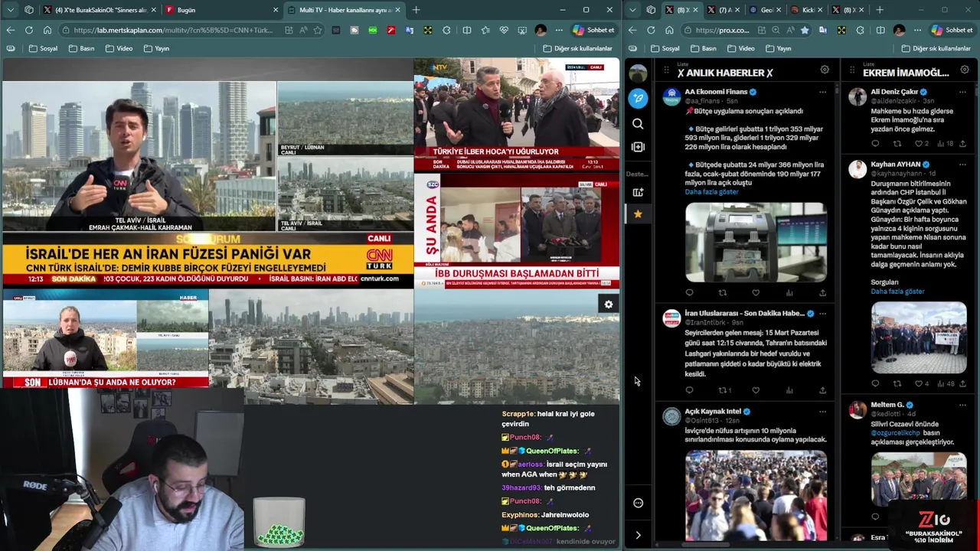Select Multi TV Haber kanalları tab

345,10
